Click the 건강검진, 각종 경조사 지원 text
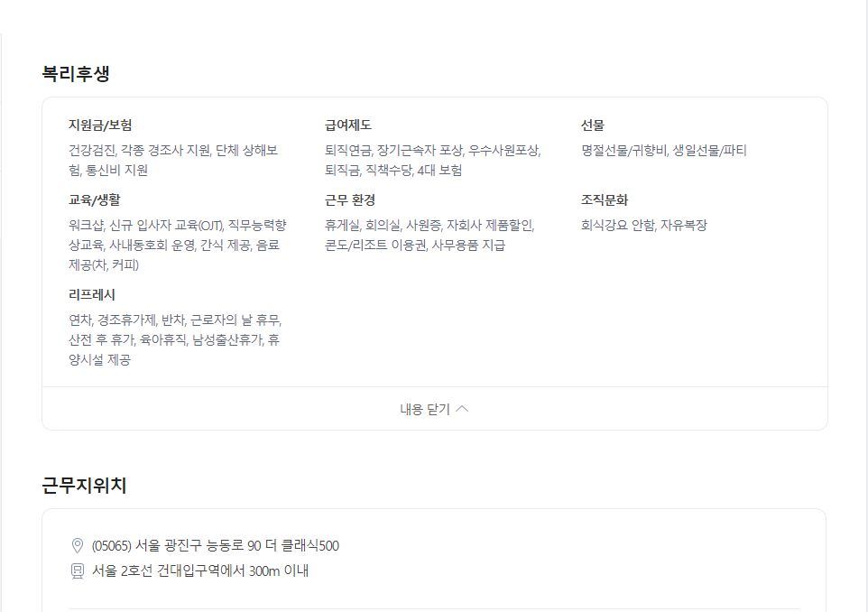 click(140, 150)
